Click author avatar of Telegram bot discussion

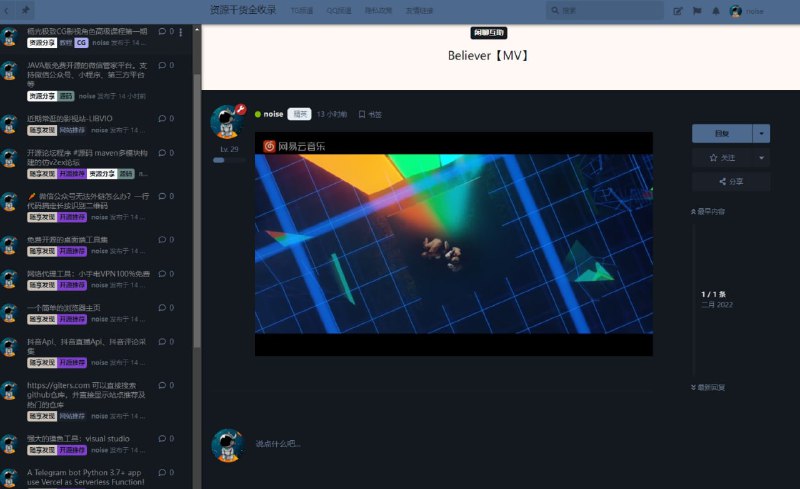coord(9,478)
